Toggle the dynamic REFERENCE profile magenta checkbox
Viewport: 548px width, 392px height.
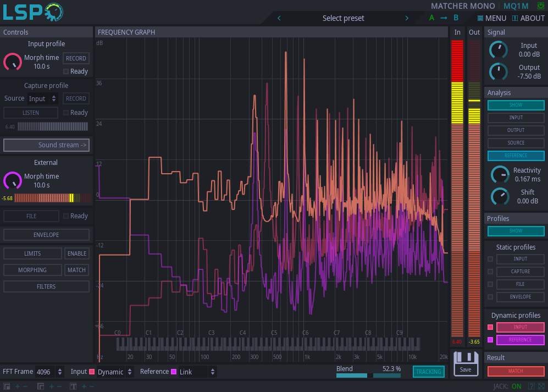(490, 340)
